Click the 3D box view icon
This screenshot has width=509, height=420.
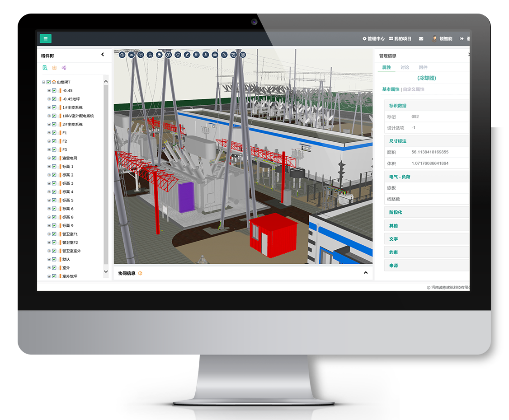(141, 55)
